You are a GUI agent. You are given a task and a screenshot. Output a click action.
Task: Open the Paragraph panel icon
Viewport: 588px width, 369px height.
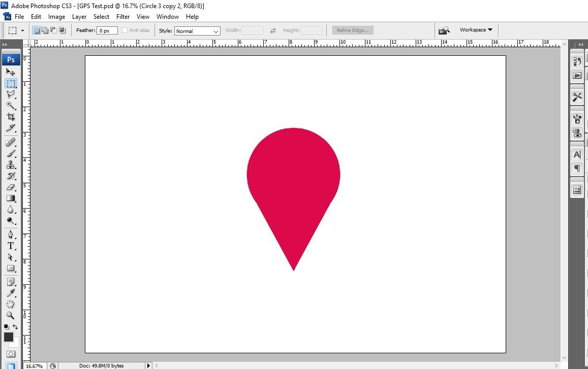click(x=577, y=169)
